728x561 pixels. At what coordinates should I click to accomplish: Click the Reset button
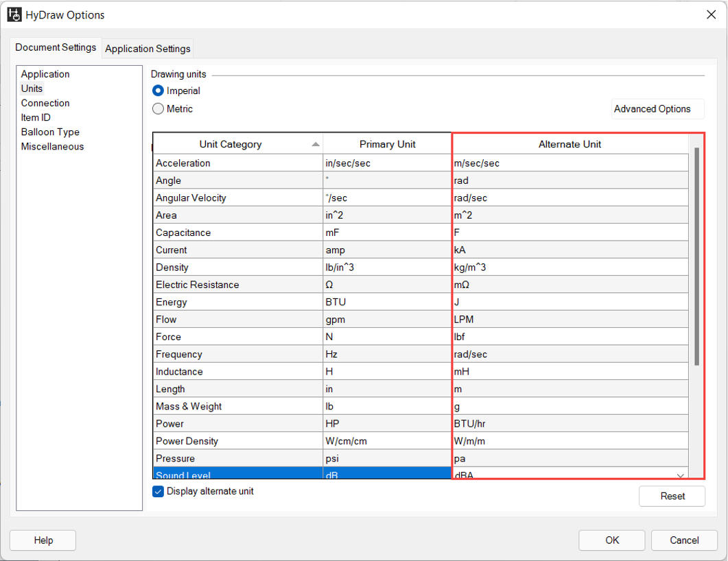click(x=672, y=496)
